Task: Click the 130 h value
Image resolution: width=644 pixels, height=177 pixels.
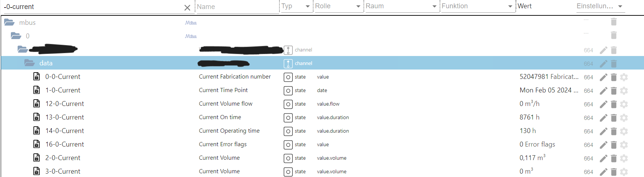Action: click(x=528, y=131)
